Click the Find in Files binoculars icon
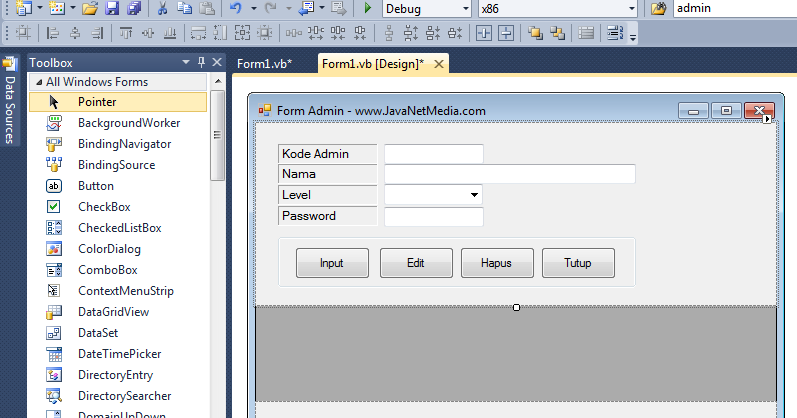Screen dimensions: 797x418 coord(659,8)
